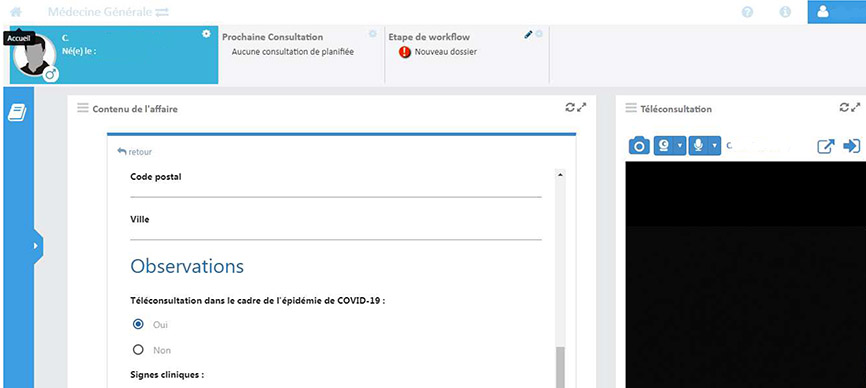Click the male gender symbol badge

(51, 74)
